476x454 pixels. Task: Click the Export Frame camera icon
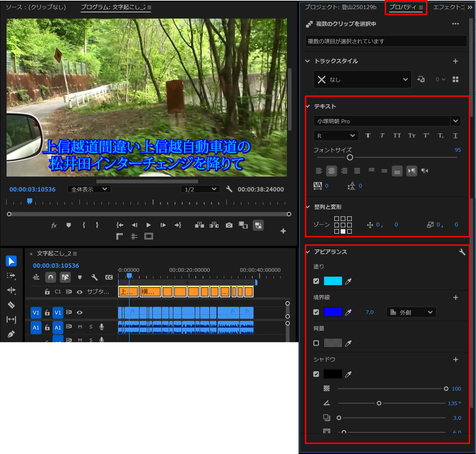coord(229,225)
